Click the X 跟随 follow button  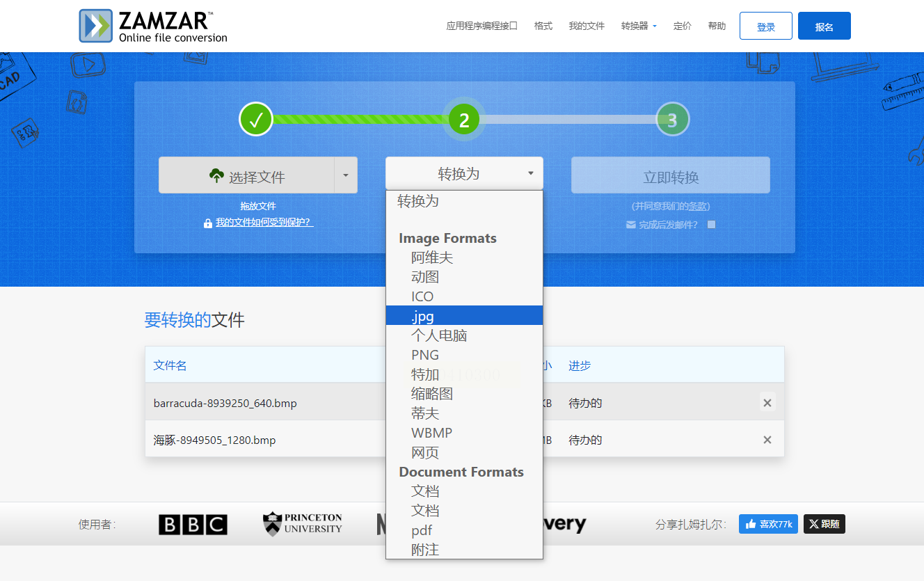coord(825,524)
